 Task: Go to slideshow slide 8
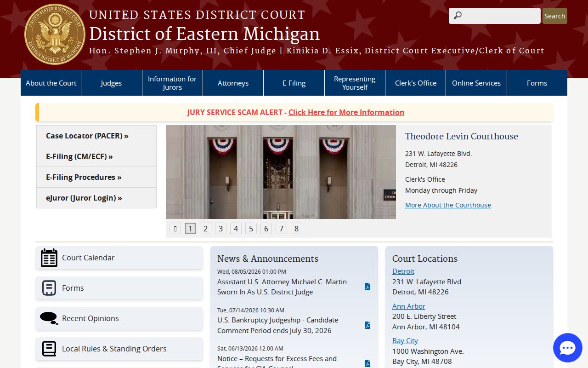pyautogui.click(x=296, y=229)
